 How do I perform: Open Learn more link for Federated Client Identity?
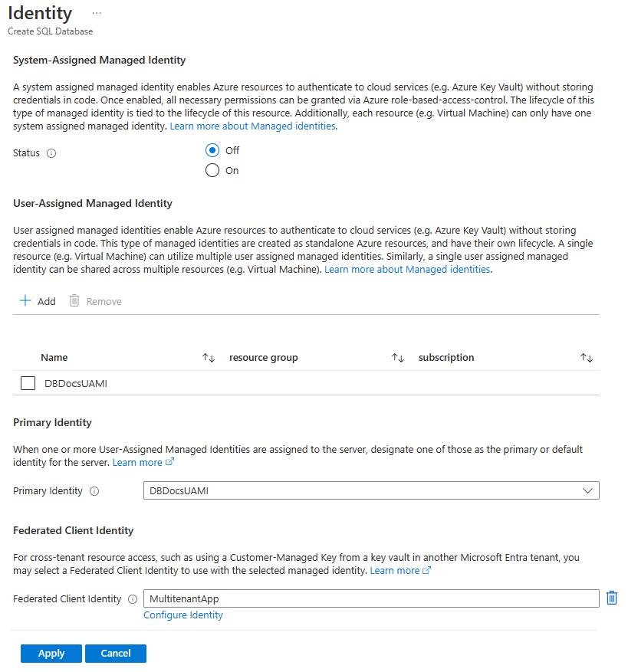coord(400,571)
